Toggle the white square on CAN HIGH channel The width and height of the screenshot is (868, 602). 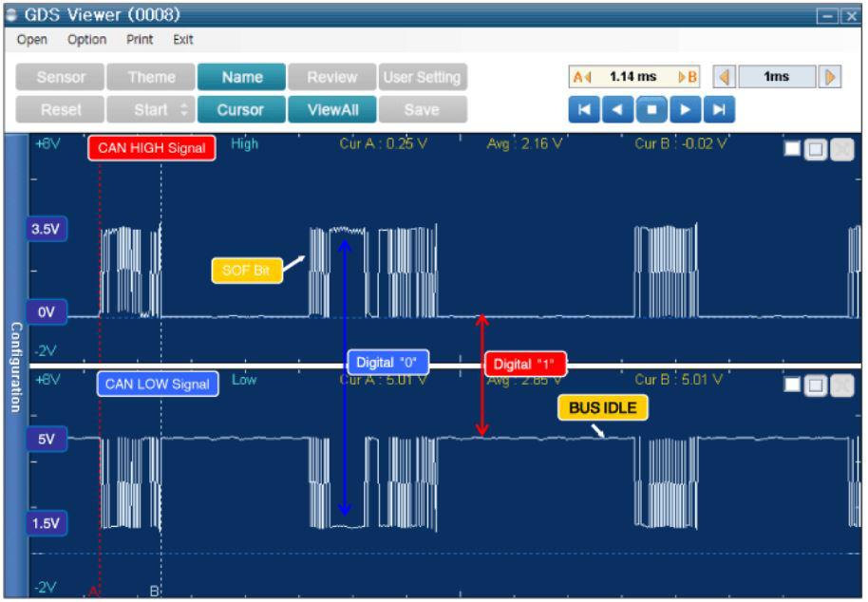click(x=792, y=149)
